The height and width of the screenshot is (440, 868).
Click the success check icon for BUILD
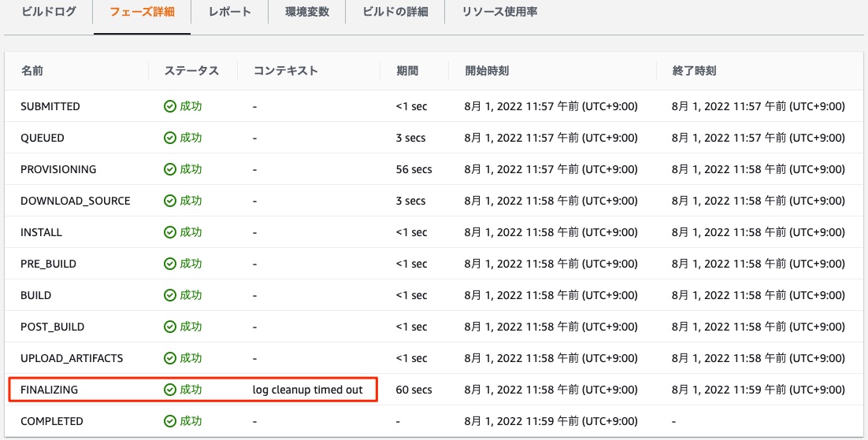170,295
